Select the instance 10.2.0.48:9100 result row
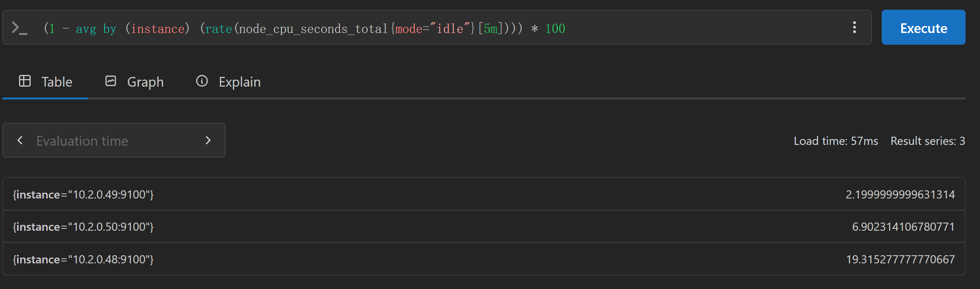The width and height of the screenshot is (980, 289). 484,259
